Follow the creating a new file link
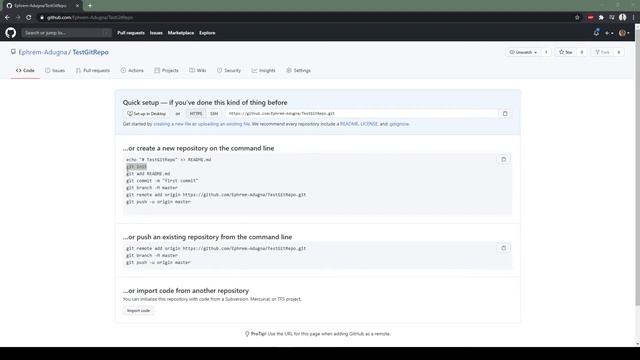640x360 pixels. (x=172, y=124)
